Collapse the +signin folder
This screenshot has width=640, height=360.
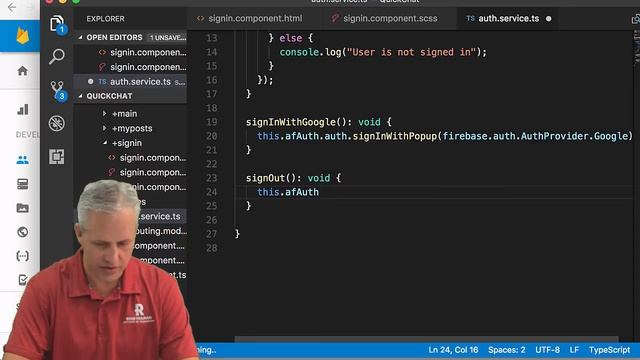127,143
